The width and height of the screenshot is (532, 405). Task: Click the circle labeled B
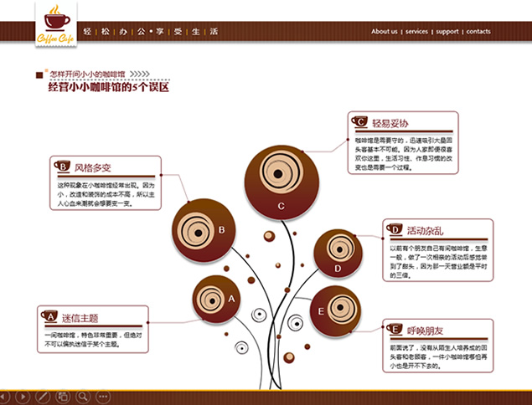204,230
